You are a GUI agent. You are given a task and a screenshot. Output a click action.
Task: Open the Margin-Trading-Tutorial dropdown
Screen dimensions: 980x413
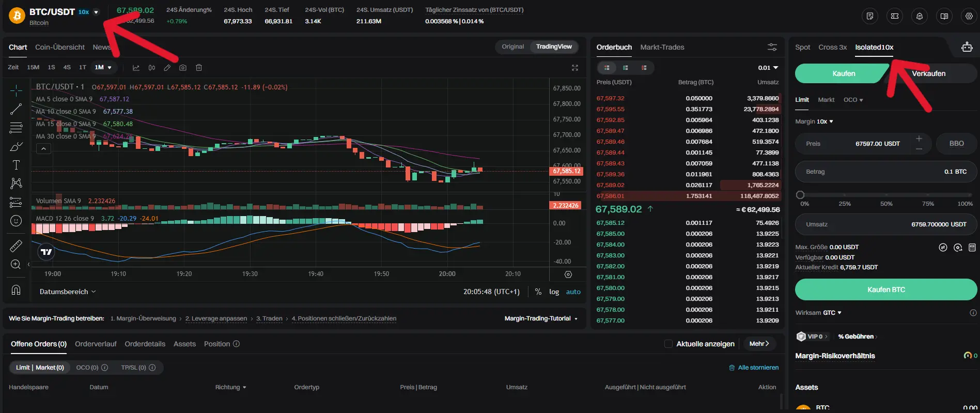click(541, 318)
